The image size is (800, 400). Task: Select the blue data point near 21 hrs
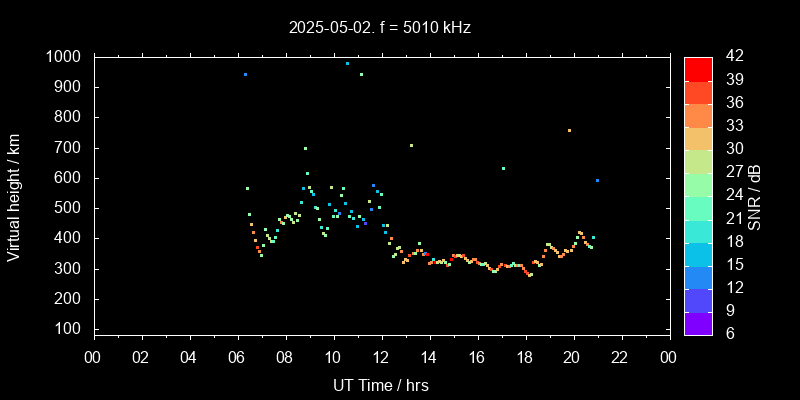click(597, 180)
